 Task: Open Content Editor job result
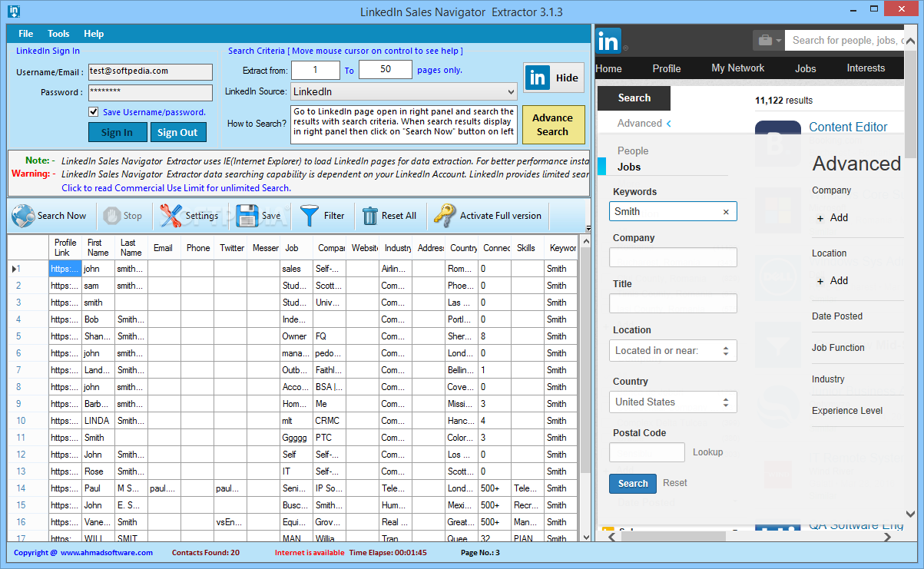coord(848,127)
